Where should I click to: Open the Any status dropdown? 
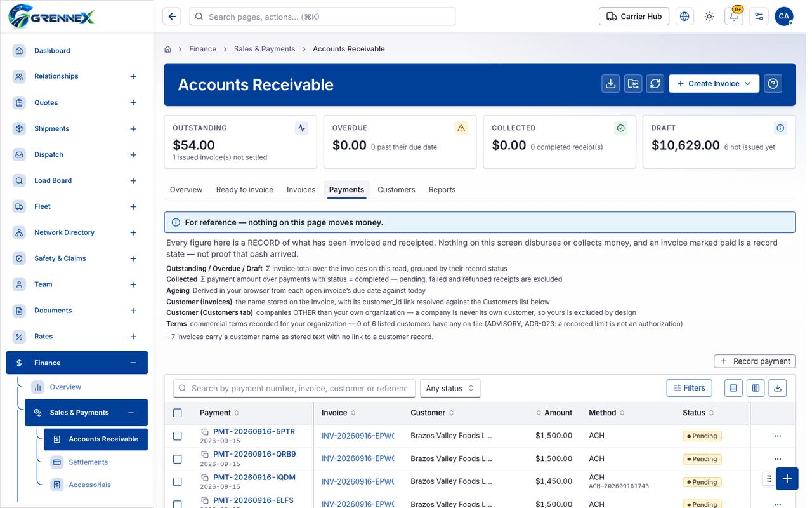pos(450,388)
